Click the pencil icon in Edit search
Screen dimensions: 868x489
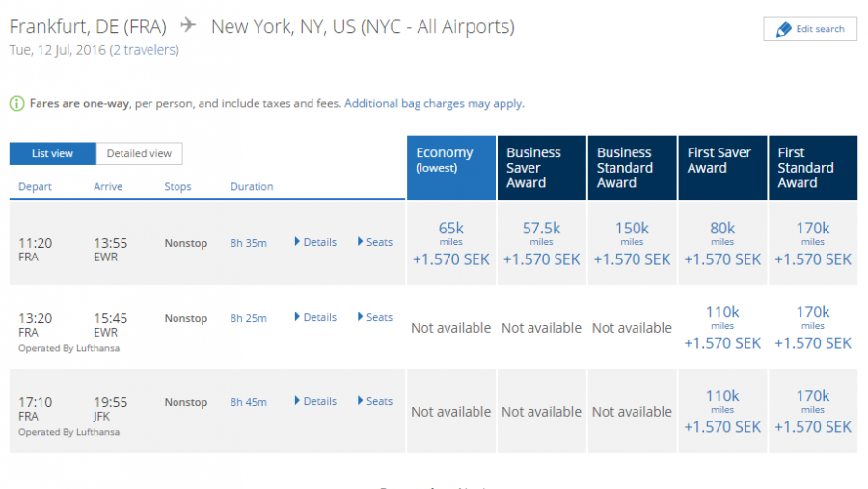783,29
